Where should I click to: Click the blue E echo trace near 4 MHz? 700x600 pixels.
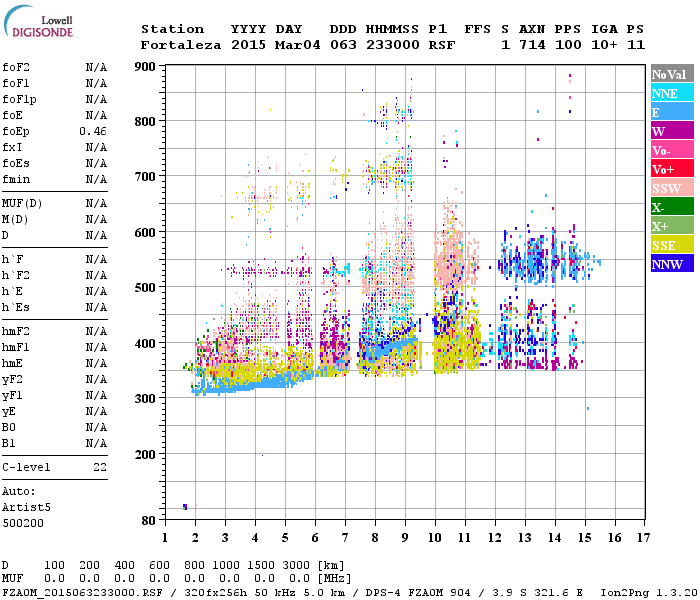point(257,385)
